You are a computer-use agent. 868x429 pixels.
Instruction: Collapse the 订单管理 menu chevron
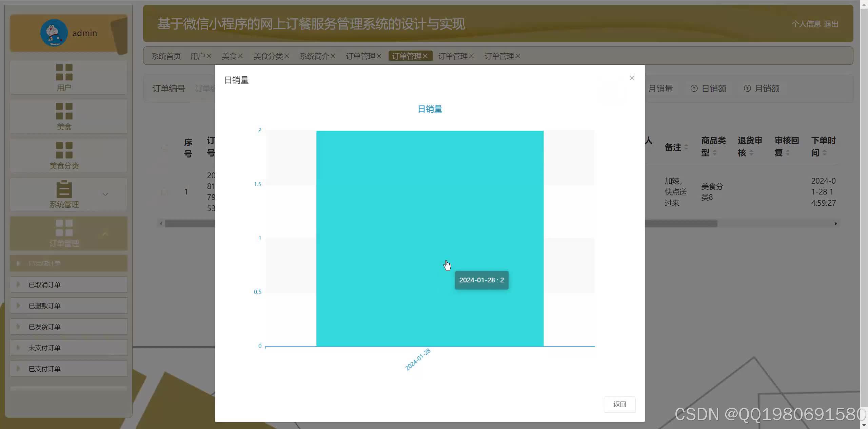tap(105, 234)
